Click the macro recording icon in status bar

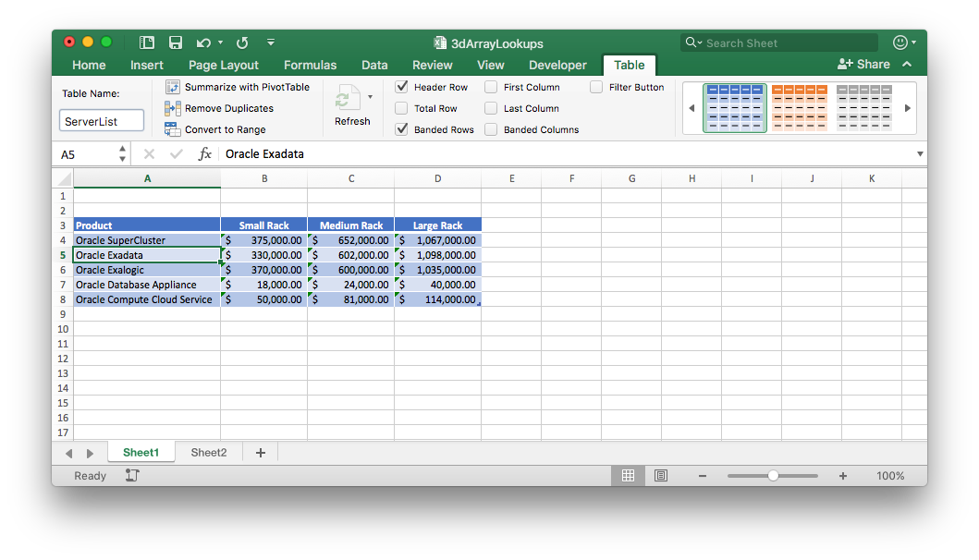132,476
